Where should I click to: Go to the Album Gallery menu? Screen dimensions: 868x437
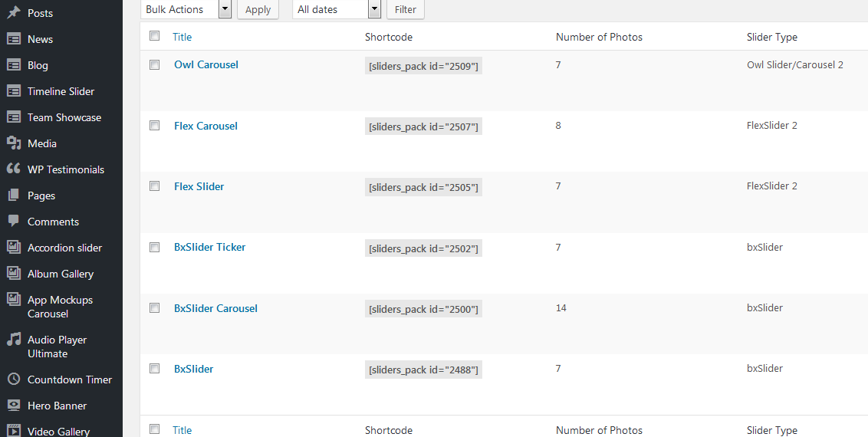point(61,274)
